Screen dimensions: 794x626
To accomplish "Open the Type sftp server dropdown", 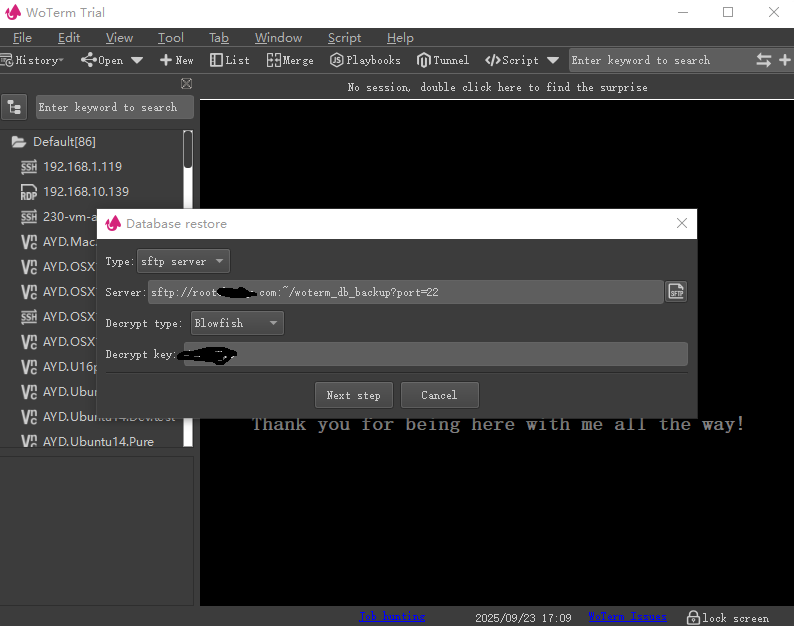I will coord(183,262).
